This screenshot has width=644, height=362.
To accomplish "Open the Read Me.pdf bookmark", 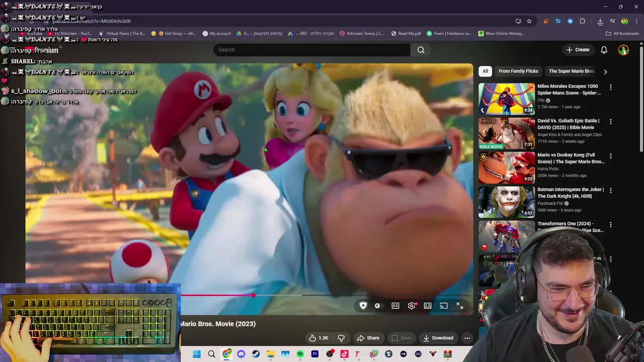I will [406, 34].
